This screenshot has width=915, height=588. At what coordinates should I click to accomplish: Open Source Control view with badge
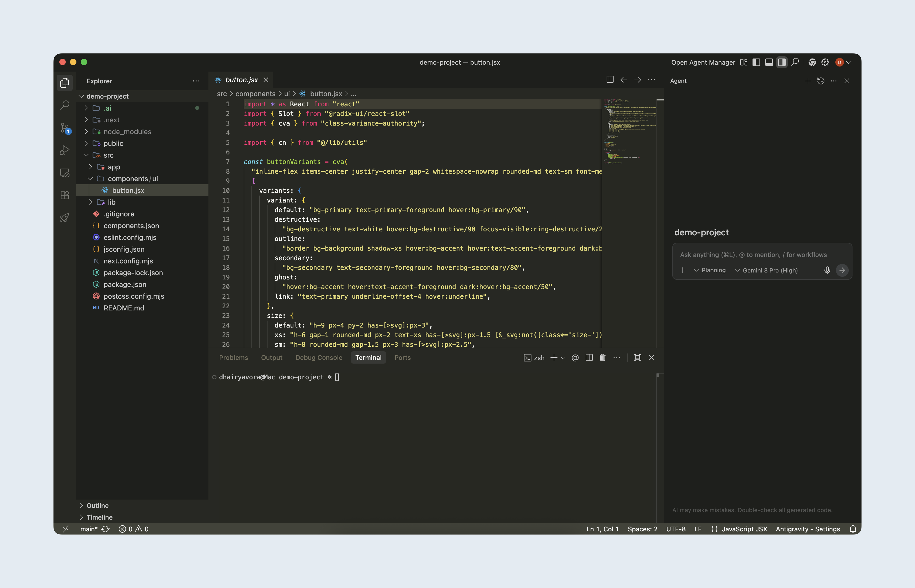point(65,128)
